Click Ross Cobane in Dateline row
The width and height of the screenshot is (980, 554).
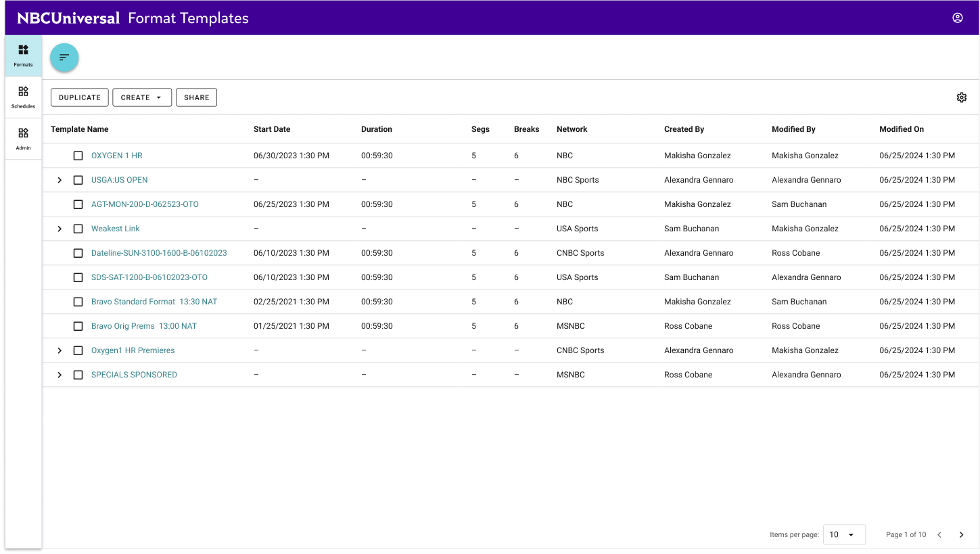796,253
